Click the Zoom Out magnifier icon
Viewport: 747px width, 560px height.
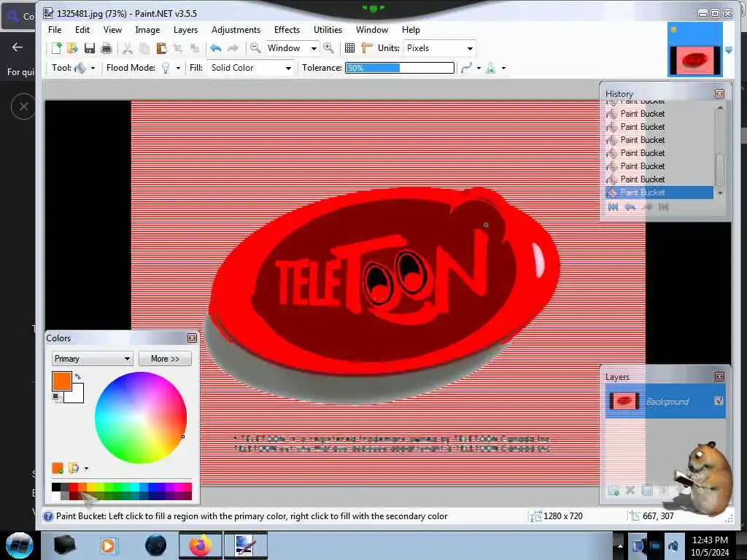coord(255,48)
